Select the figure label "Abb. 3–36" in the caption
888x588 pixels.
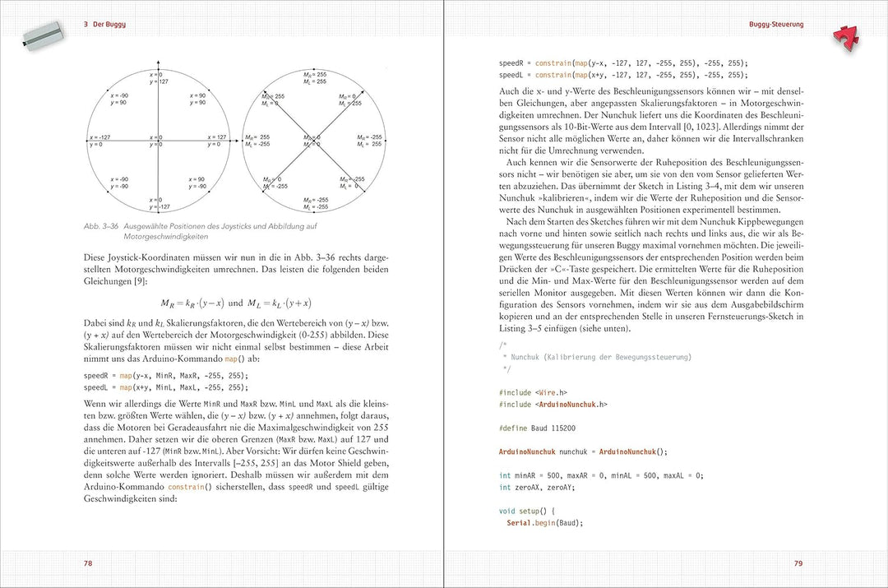point(101,226)
